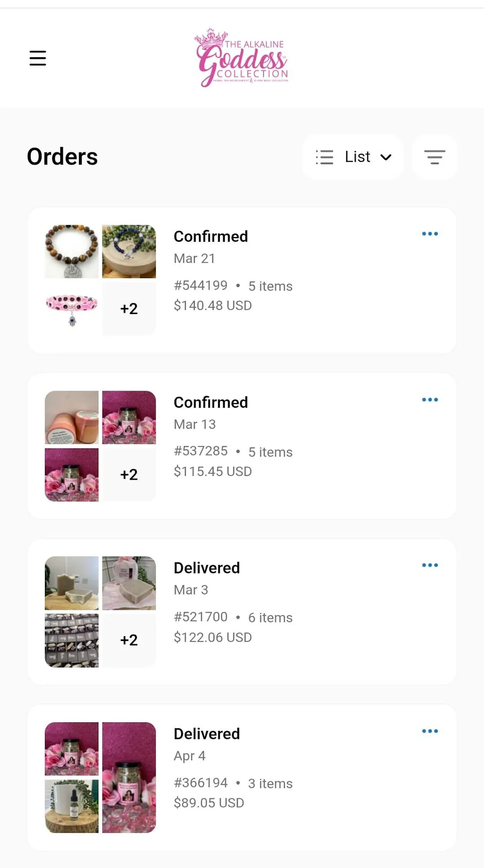Open three-dot menu for order #537285
This screenshot has height=868, width=484.
coord(430,400)
